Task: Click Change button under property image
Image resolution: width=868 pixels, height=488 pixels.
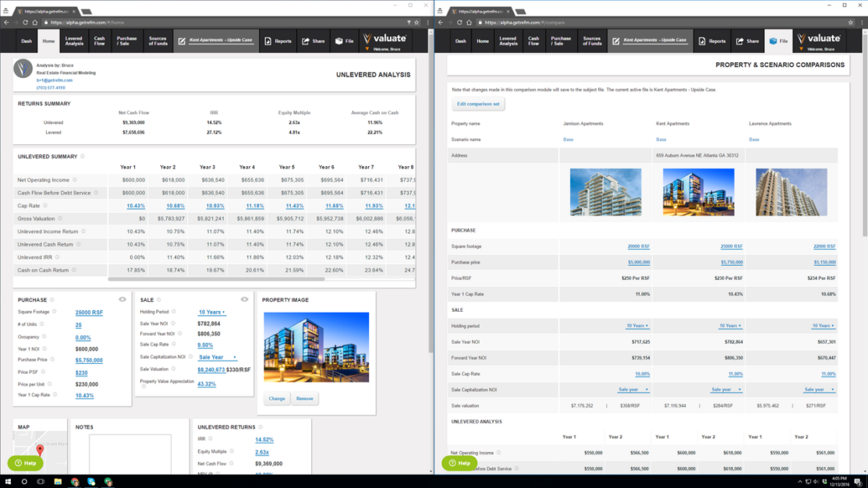Action: 277,398
